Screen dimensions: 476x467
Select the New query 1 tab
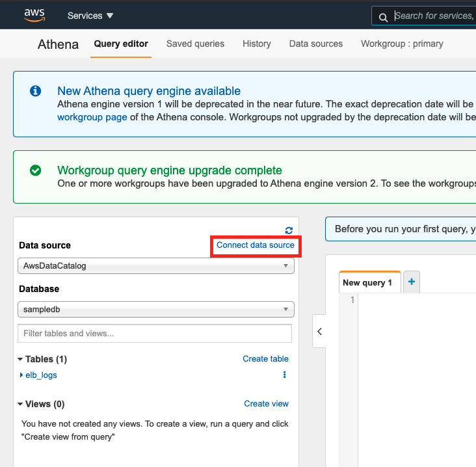370,282
